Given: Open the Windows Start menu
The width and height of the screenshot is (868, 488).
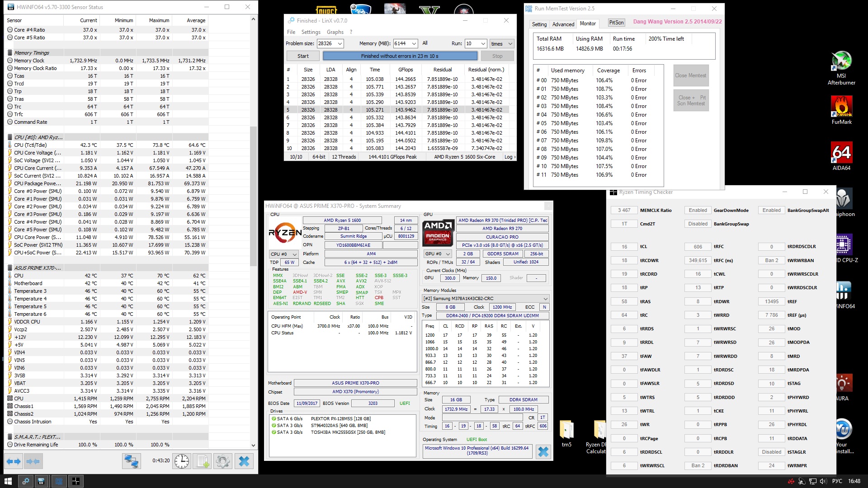Looking at the screenshot, I should pos(8,481).
